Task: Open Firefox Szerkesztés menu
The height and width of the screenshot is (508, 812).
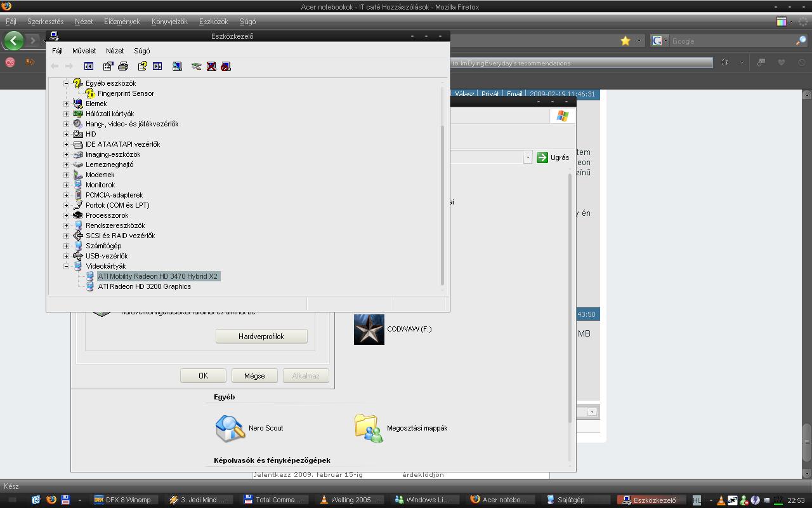Action: (x=45, y=22)
